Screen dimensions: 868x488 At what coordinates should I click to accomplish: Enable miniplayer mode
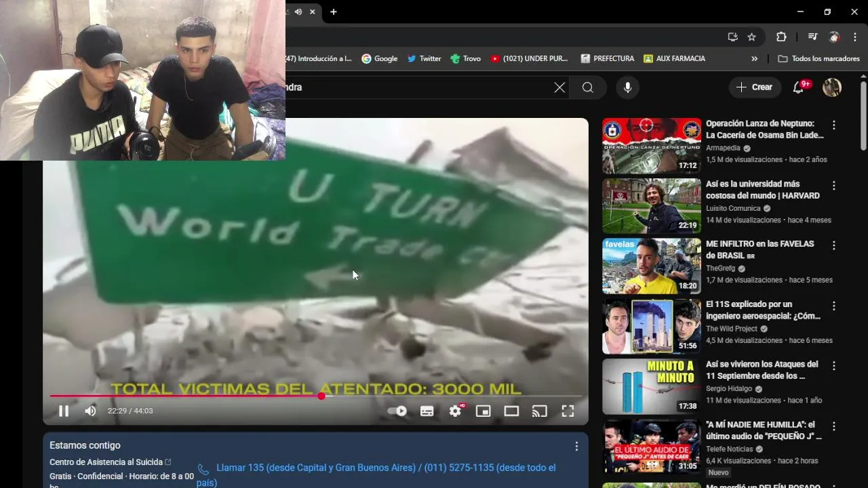point(483,411)
